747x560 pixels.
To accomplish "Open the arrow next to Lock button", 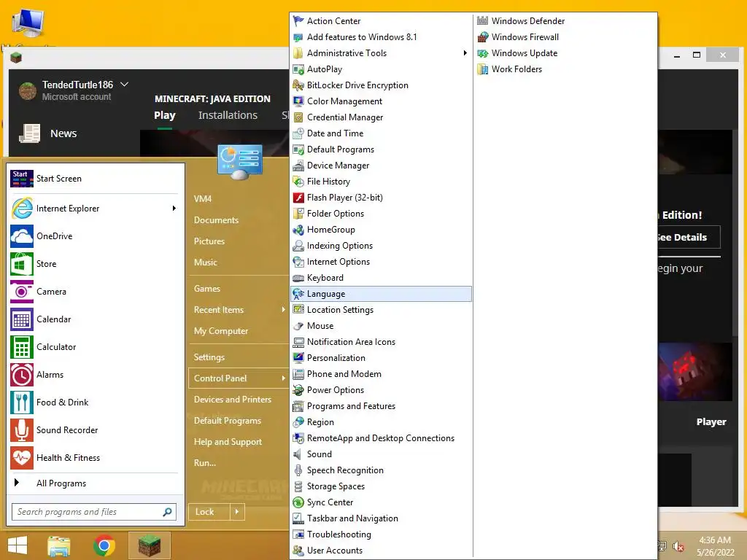I will pos(237,512).
